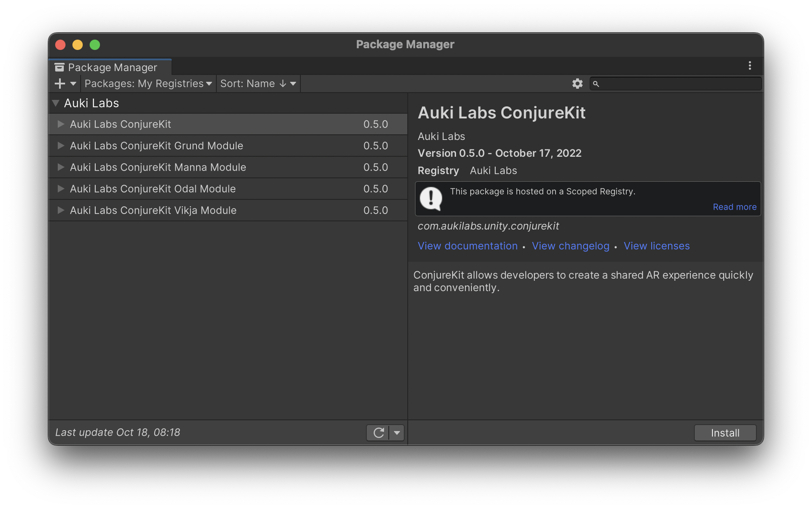Viewport: 812px width, 509px height.
Task: Open the Packages: My Registries dropdown
Action: (x=148, y=84)
